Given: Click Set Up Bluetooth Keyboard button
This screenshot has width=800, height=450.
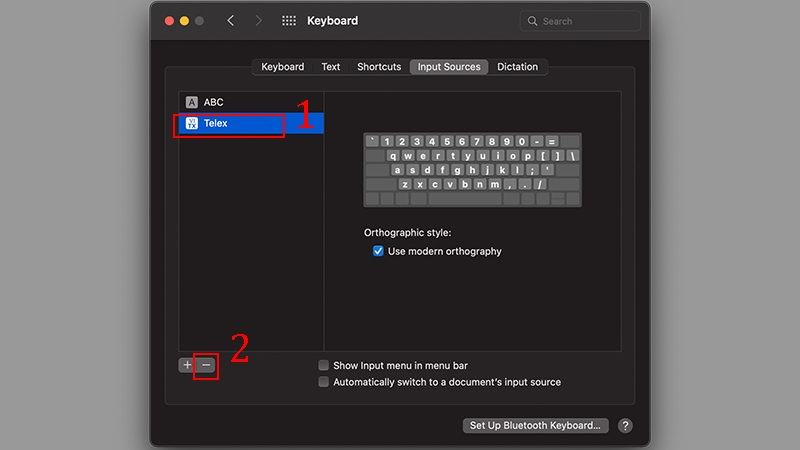Looking at the screenshot, I should [535, 426].
